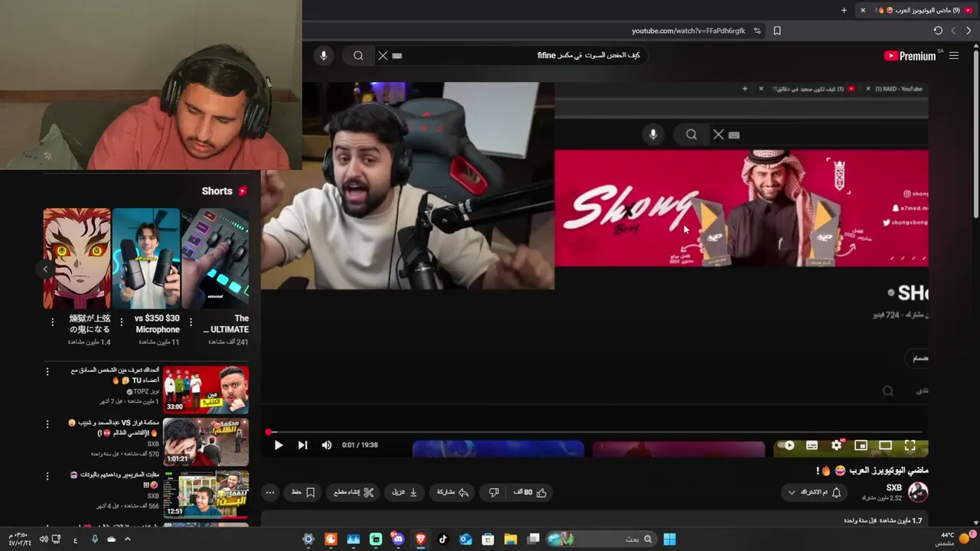Open options for The ULTIMATE short
The image size is (980, 551).
click(191, 322)
